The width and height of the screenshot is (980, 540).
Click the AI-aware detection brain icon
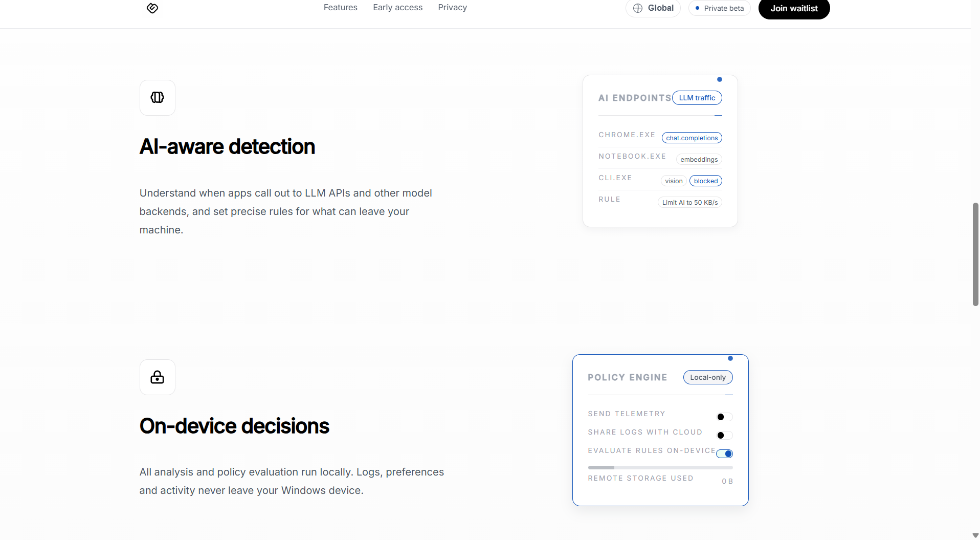point(158,98)
